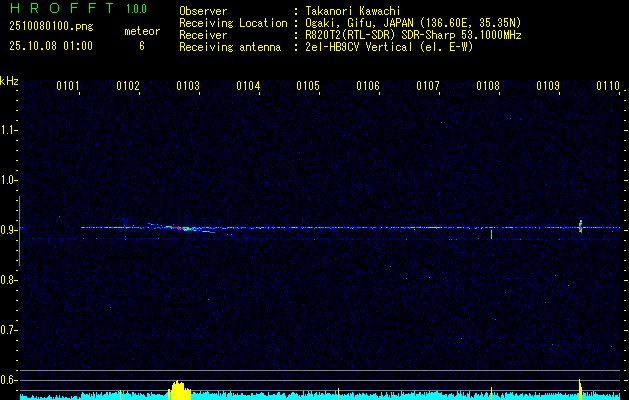The image size is (629, 400).
Task: Click the gray vertical bar beside 0.9 kHz
Action: (x=19, y=231)
